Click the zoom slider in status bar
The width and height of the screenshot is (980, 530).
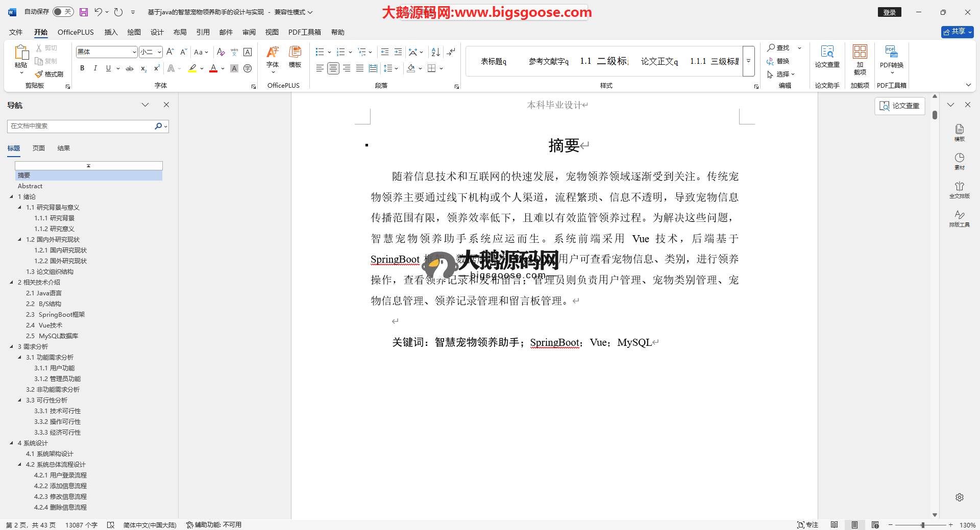tap(922, 525)
